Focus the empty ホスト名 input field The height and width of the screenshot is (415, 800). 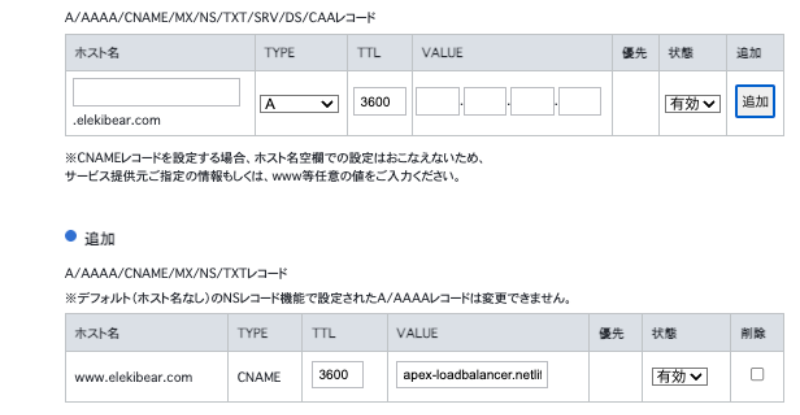point(156,92)
